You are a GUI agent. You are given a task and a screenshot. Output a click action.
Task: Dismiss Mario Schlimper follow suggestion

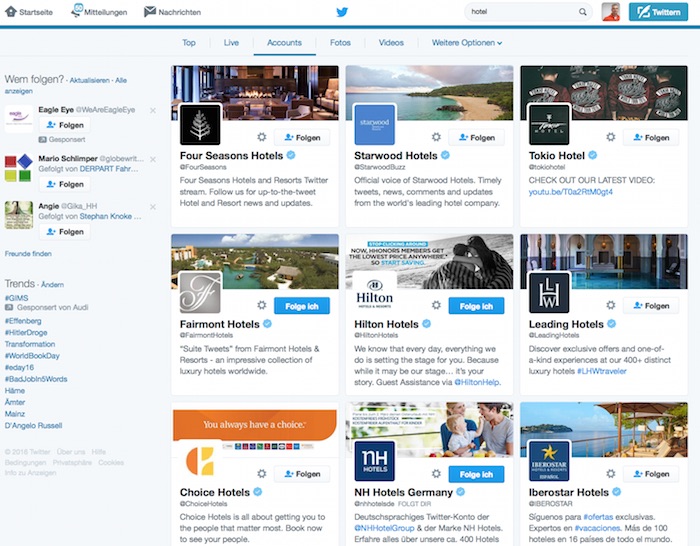pyautogui.click(x=153, y=159)
